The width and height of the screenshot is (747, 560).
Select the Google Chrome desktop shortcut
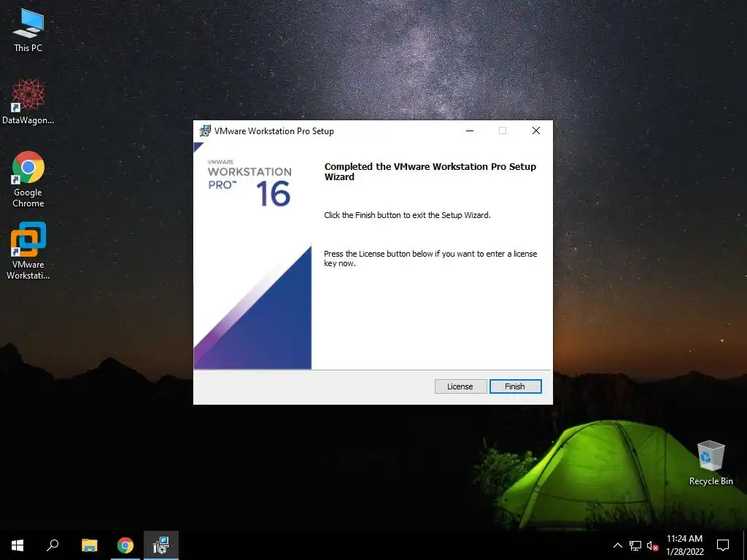point(28,179)
